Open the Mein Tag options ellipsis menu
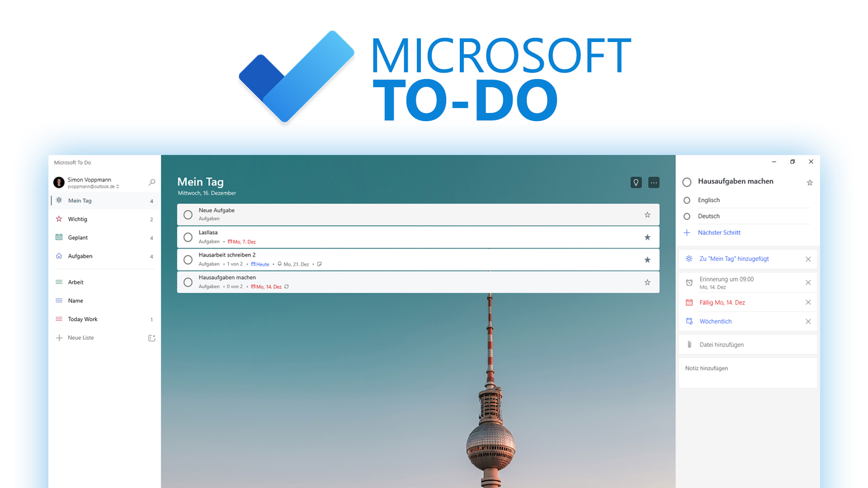 pos(654,182)
